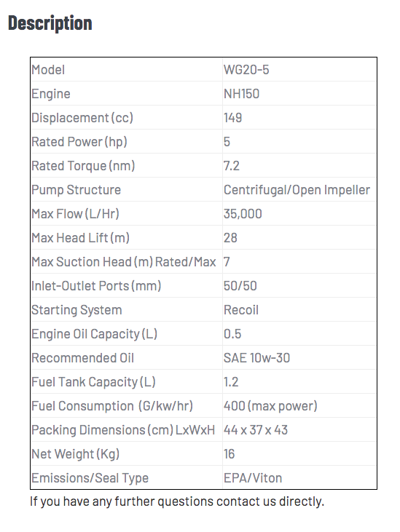Select the WG20-5 model value
Image resolution: width=400 pixels, height=532 pixels.
pyautogui.click(x=246, y=70)
